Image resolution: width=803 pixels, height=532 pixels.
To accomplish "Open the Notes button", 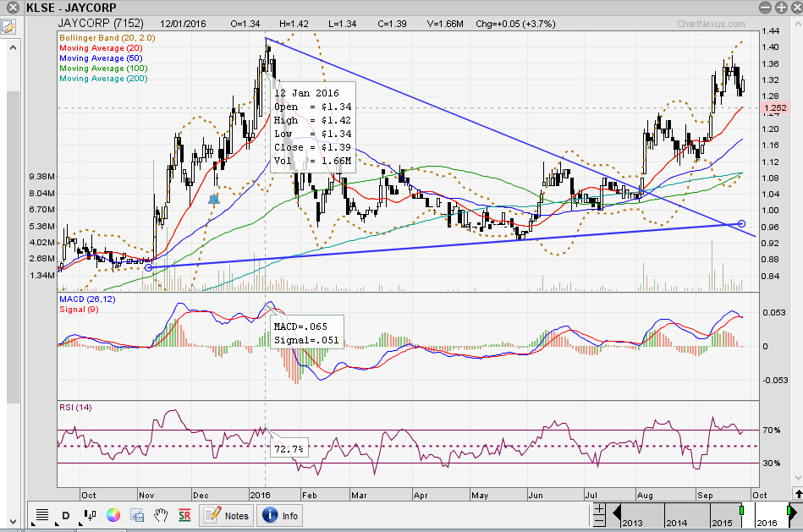I will point(227,516).
